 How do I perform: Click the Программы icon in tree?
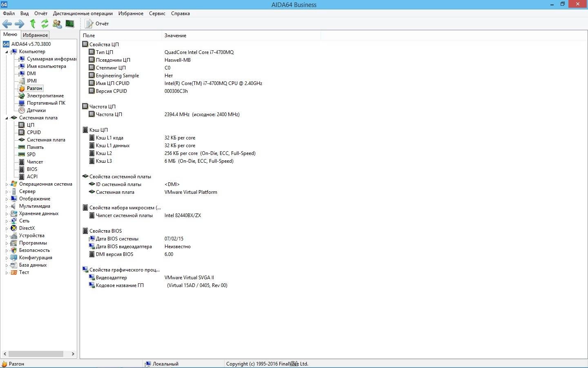coord(14,243)
